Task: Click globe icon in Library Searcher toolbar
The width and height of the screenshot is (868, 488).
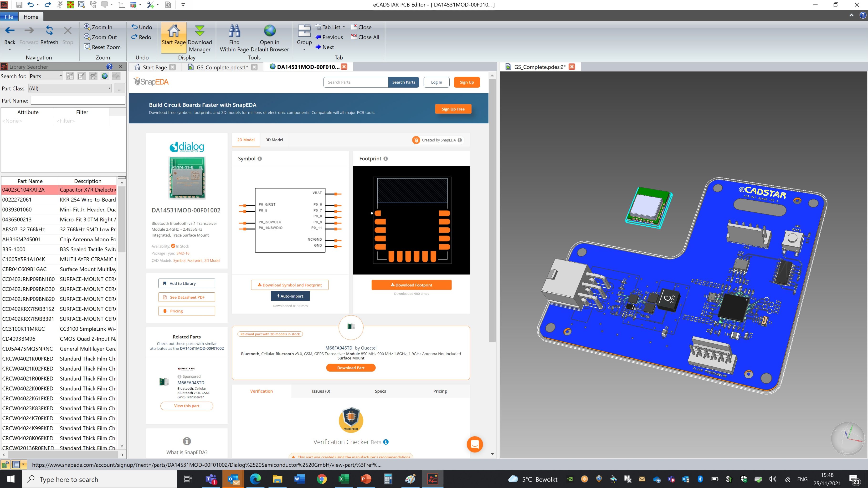Action: click(x=105, y=76)
